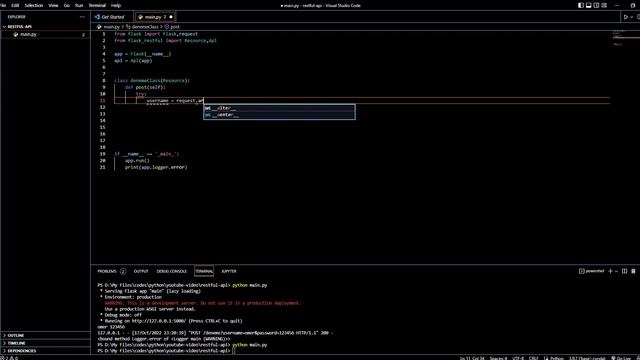The width and height of the screenshot is (640, 360).
Task: Click the EXPLORER panel title
Action: click(17, 17)
